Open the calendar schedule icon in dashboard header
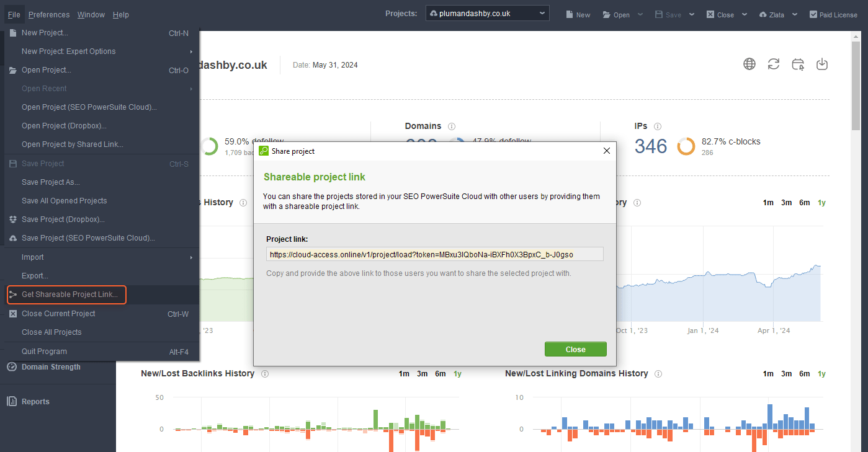The height and width of the screenshot is (452, 868). pyautogui.click(x=798, y=64)
